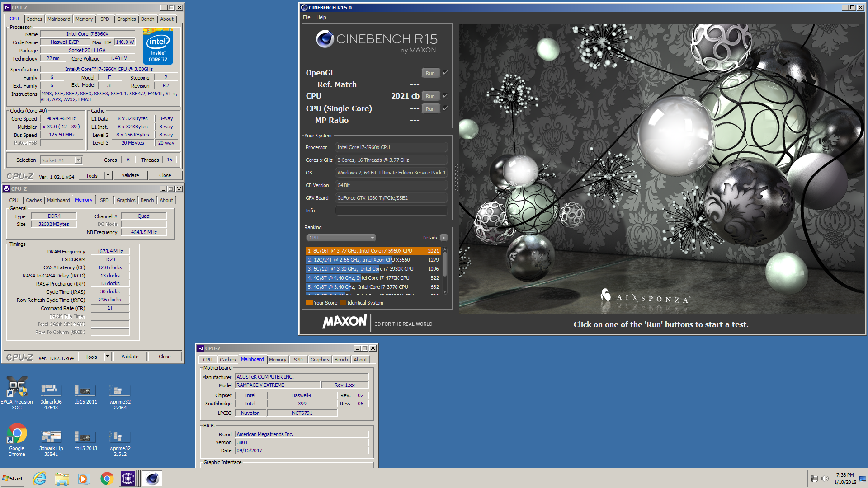Click Your Score orange legend swatch

pos(309,303)
